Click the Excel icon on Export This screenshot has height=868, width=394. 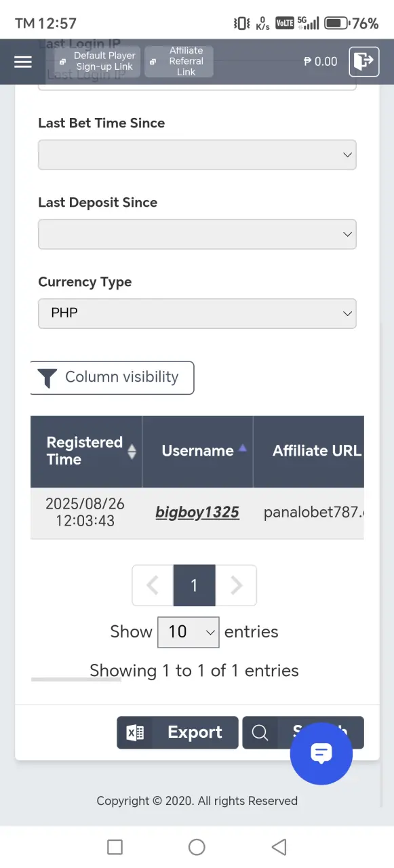pyautogui.click(x=135, y=732)
